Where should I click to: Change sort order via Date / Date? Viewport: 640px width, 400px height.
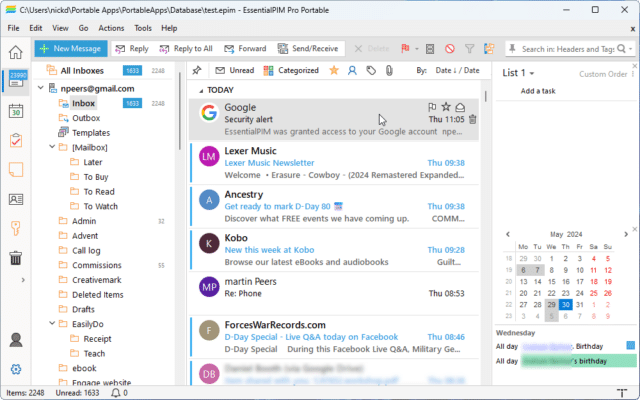coord(457,71)
